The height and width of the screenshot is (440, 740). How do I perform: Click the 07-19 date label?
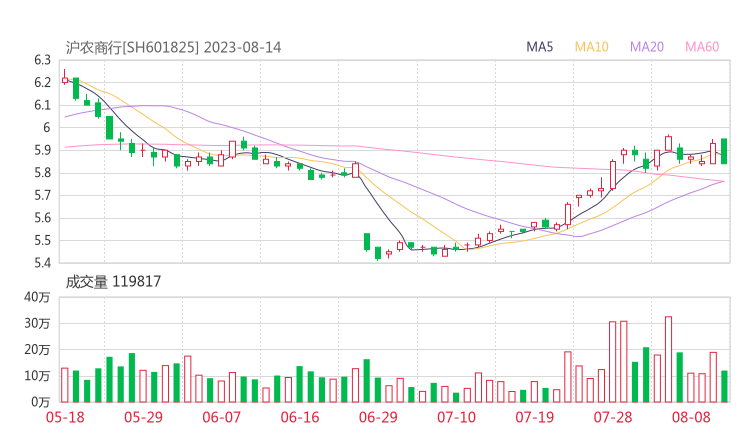[534, 417]
